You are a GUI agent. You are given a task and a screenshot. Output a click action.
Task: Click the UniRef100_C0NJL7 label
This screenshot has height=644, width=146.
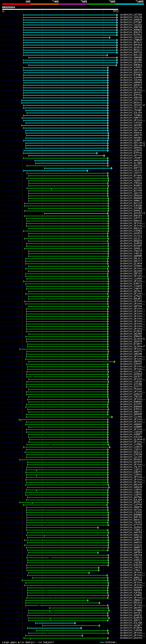click(131, 570)
